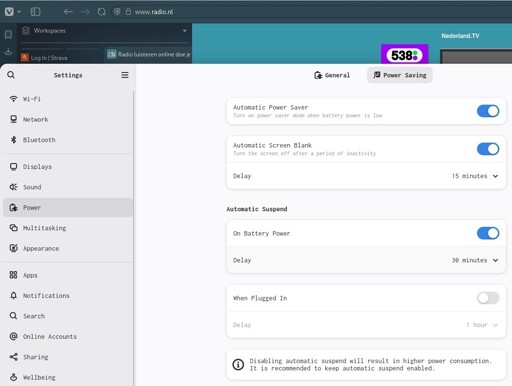Image resolution: width=512 pixels, height=386 pixels.
Task: Open Wellbeing settings
Action: tap(68, 377)
